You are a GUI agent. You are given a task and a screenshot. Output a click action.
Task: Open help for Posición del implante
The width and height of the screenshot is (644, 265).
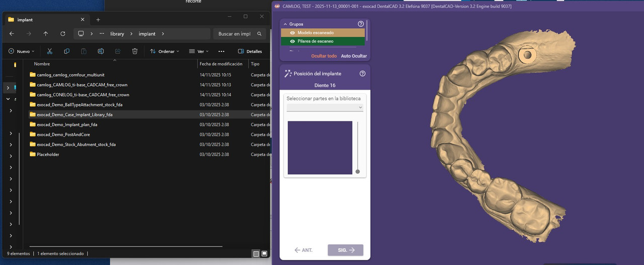coord(363,74)
